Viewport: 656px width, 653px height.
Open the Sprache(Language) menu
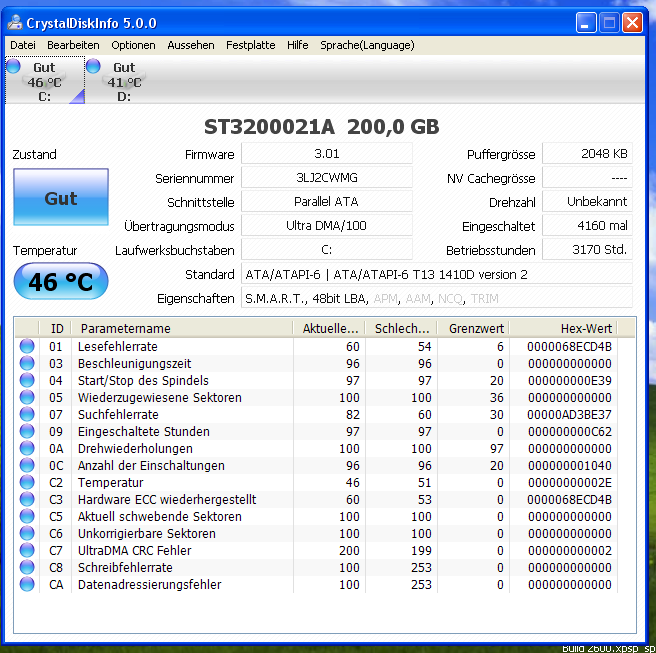366,45
